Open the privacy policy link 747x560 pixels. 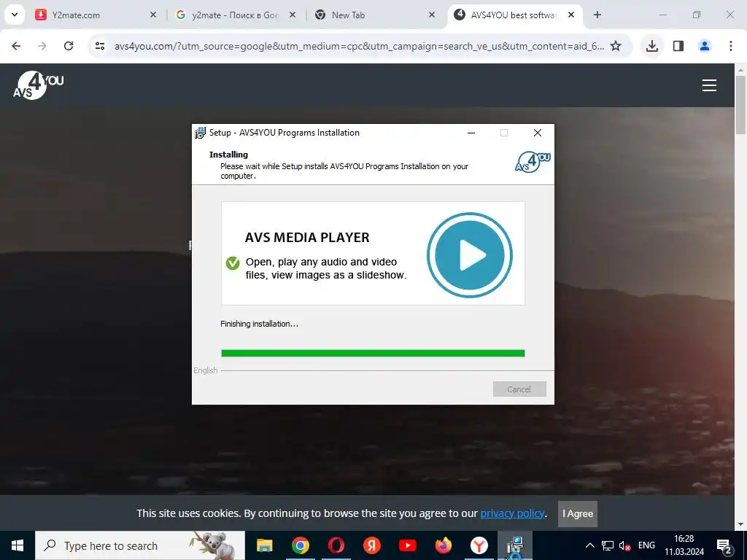512,513
